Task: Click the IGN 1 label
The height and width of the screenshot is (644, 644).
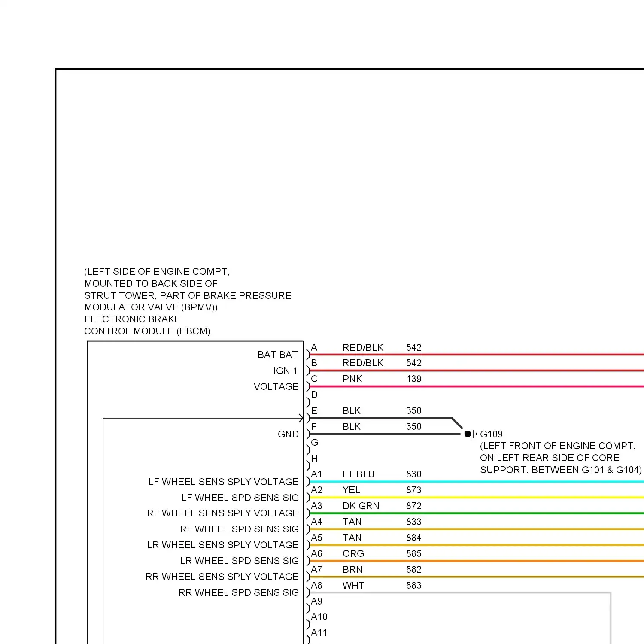Action: [286, 371]
